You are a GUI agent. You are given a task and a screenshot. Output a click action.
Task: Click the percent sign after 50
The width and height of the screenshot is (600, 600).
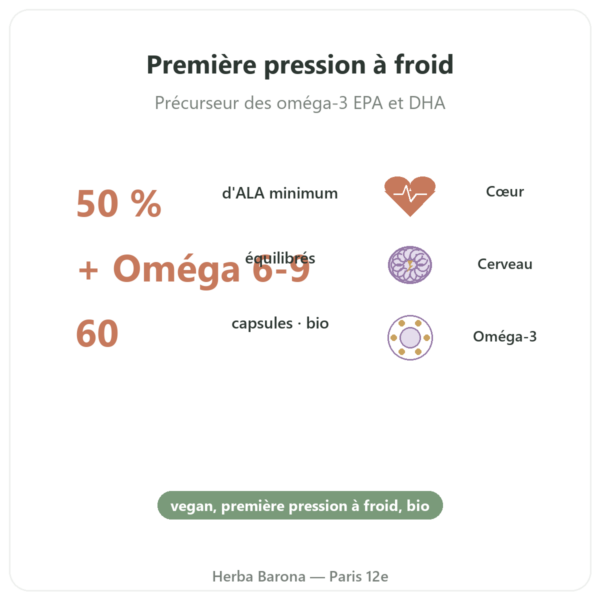(x=146, y=204)
